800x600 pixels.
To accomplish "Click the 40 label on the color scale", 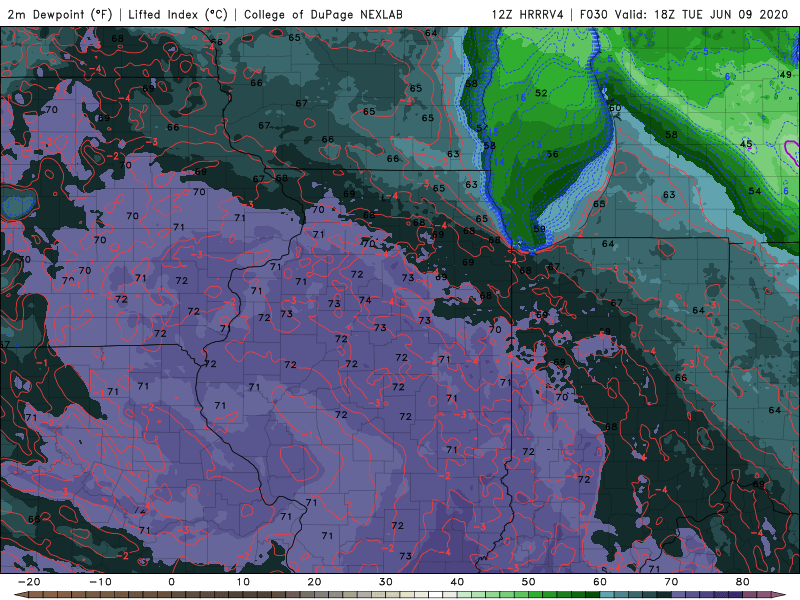I will point(457,582).
